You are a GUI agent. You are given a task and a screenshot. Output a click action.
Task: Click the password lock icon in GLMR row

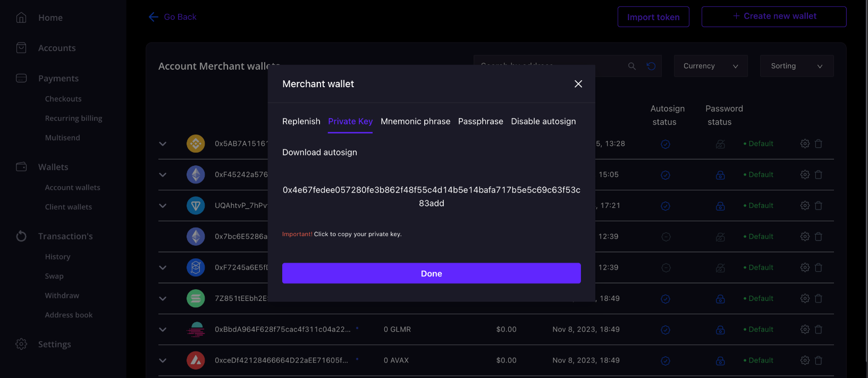pos(720,330)
